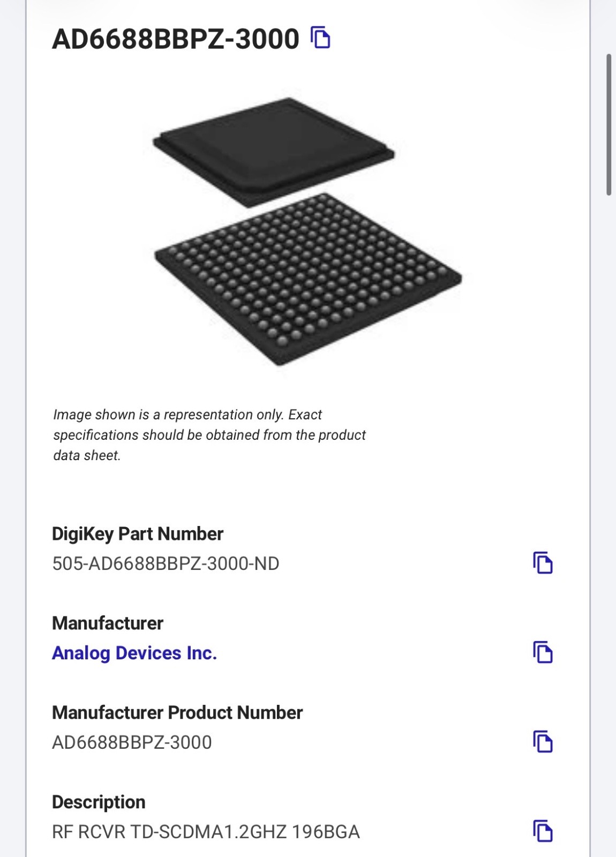Click the RF RCVR TD-SCDMA1.2GHZ 196BGA description
This screenshot has width=616, height=857.
[x=206, y=832]
